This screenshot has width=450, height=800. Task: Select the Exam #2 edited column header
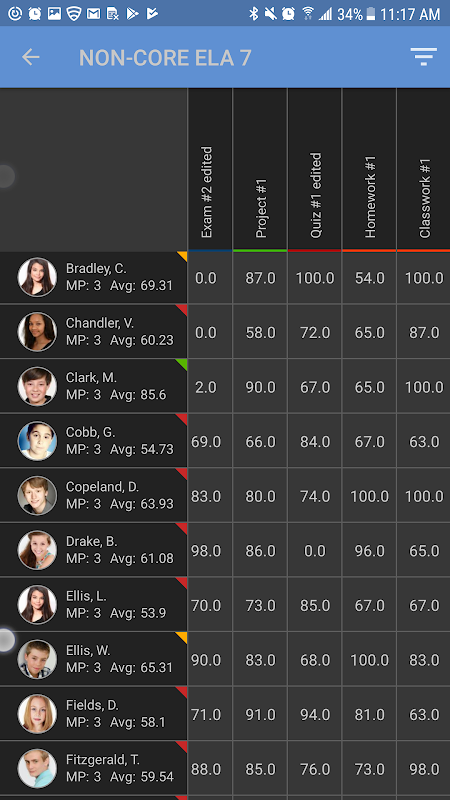[x=210, y=170]
